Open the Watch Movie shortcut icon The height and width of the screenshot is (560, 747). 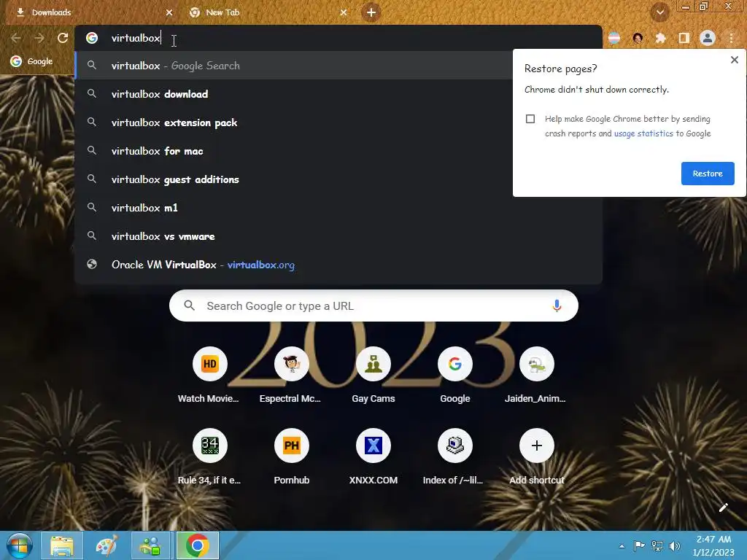tap(209, 364)
